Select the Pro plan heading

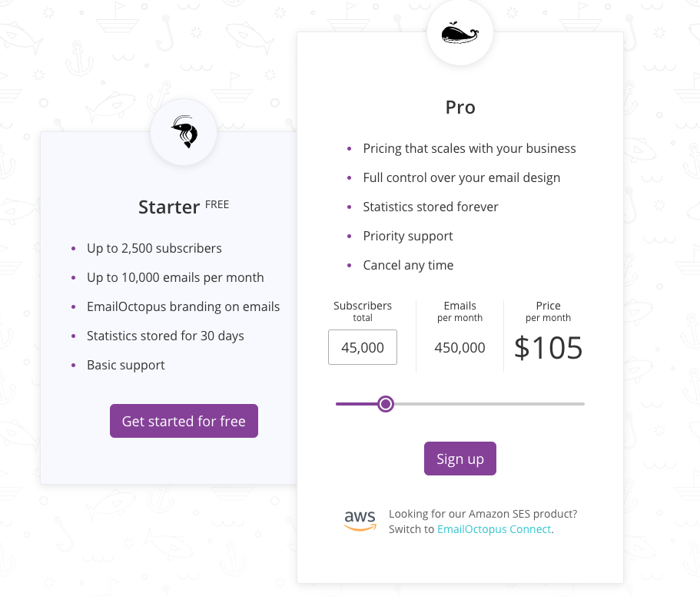point(460,108)
